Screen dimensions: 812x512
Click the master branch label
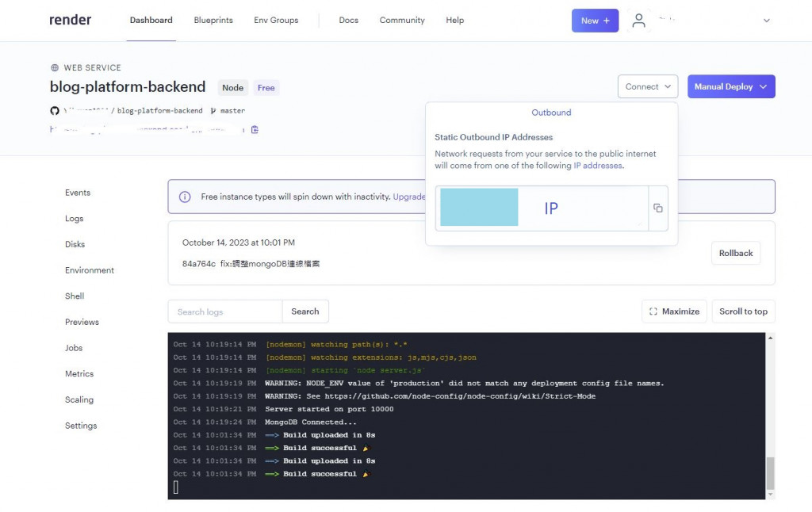232,111
